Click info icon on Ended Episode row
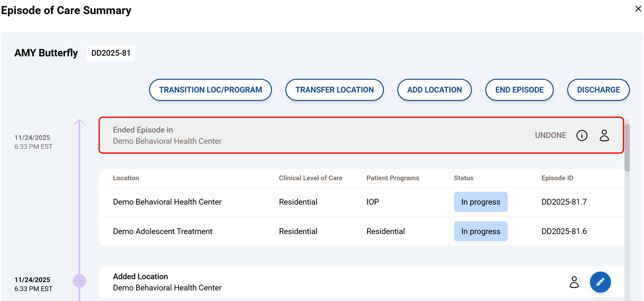This screenshot has width=644, height=301. [x=582, y=135]
